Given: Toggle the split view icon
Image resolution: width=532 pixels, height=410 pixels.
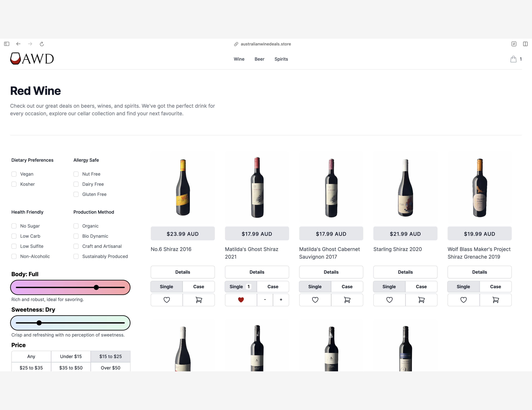Looking at the screenshot, I should tap(525, 44).
